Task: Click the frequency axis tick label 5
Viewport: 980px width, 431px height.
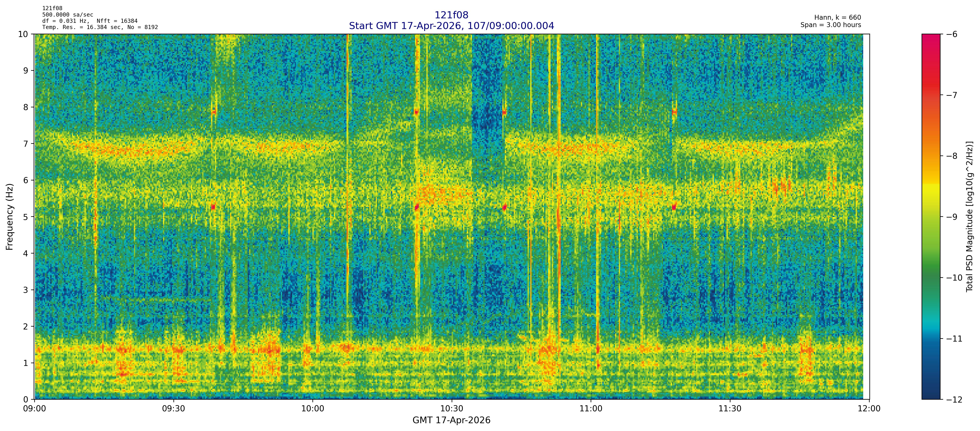Action: click(x=26, y=217)
